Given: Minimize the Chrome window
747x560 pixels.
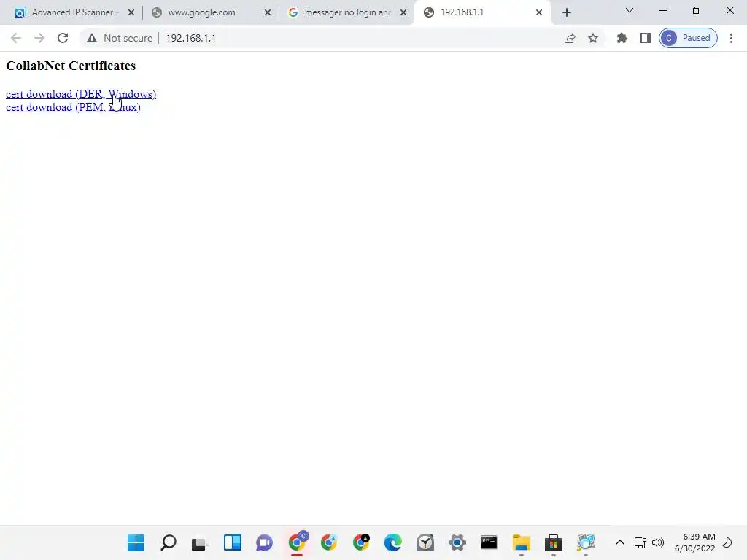Looking at the screenshot, I should (x=663, y=10).
